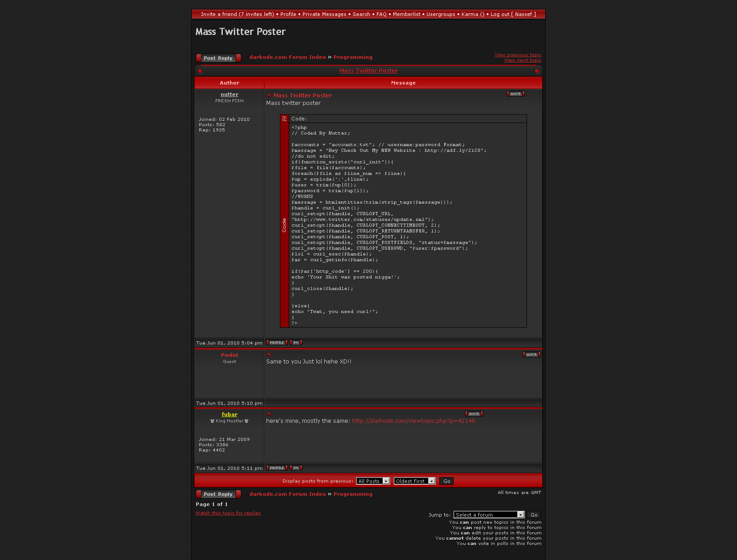Click the PM icon under fubar's post
Image resolution: width=737 pixels, height=560 pixels.
[x=296, y=468]
